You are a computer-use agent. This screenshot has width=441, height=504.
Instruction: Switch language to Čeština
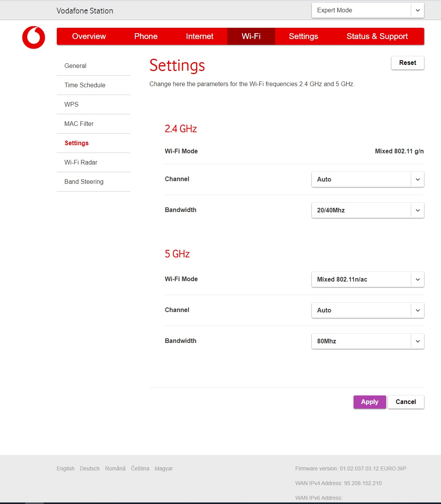140,468
